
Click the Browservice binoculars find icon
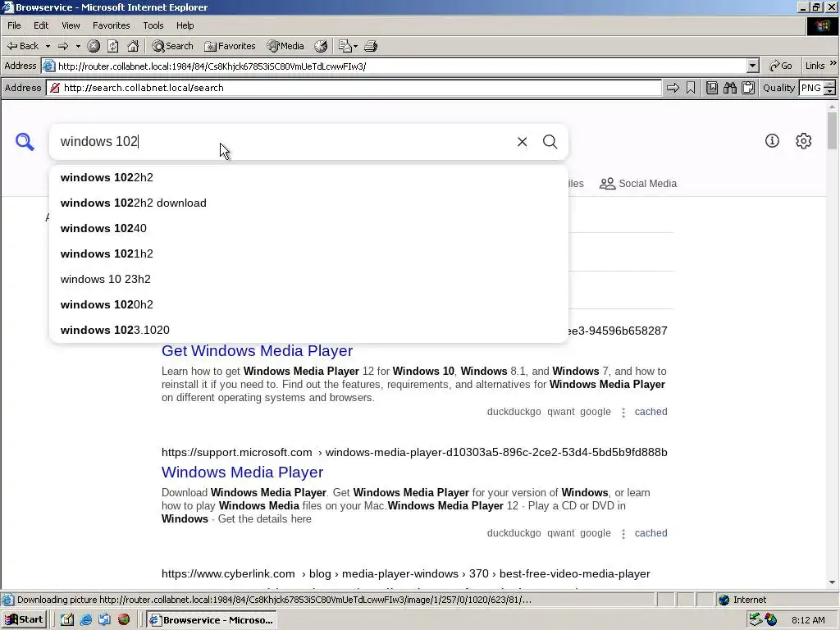(730, 88)
